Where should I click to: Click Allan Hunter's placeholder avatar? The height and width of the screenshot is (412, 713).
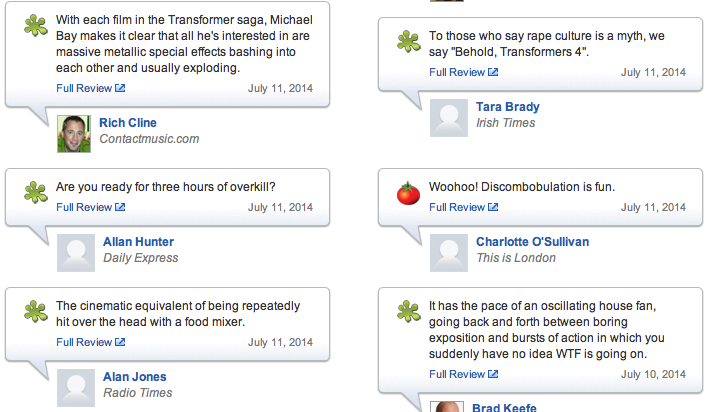pos(76,253)
